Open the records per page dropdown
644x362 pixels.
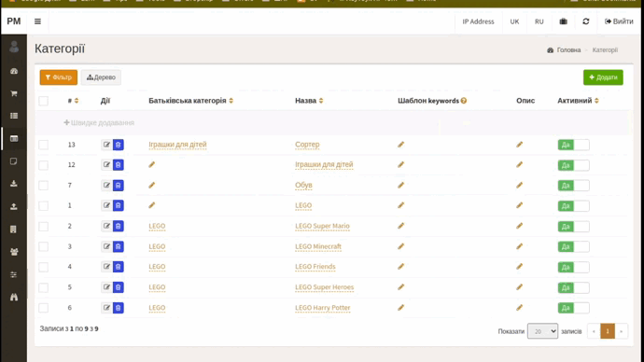click(542, 331)
